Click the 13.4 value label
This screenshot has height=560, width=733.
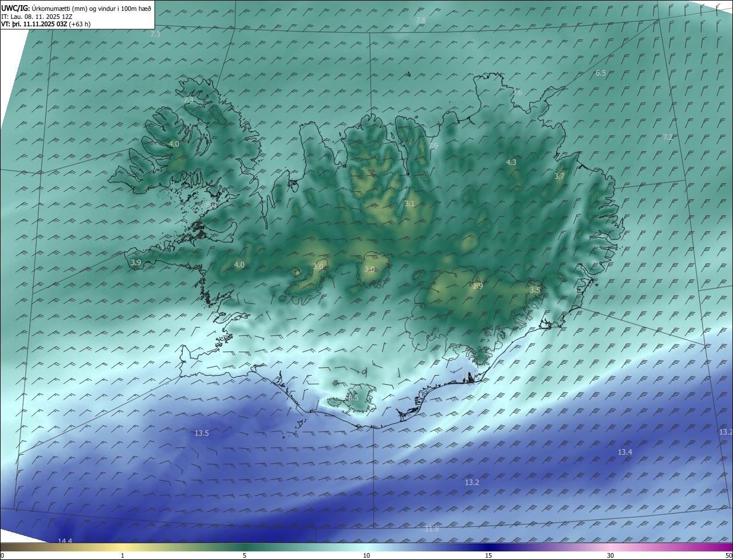coord(625,452)
